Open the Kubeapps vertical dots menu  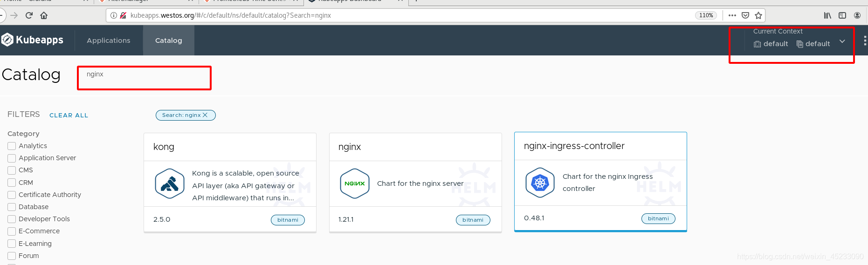pyautogui.click(x=865, y=41)
